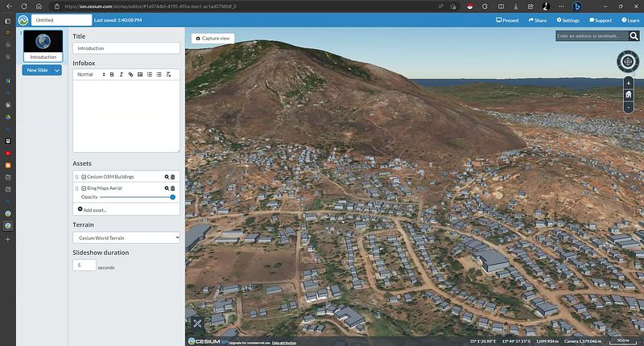Zoom out with the minus button
The width and height of the screenshot is (644, 346).
[x=628, y=107]
